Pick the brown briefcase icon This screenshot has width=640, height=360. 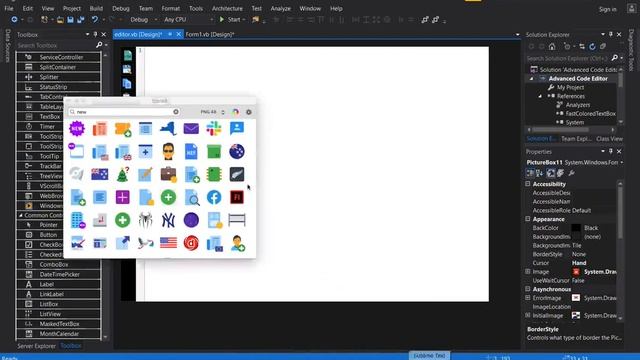click(x=168, y=174)
